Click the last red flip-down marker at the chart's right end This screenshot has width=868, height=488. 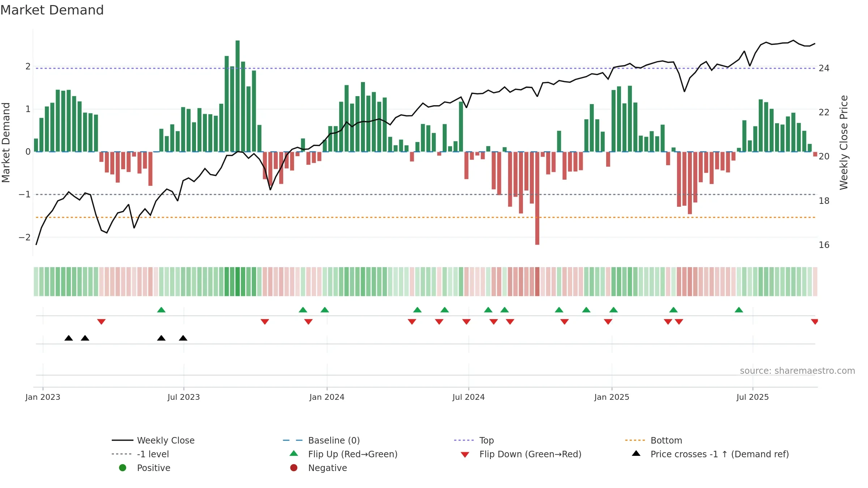814,322
